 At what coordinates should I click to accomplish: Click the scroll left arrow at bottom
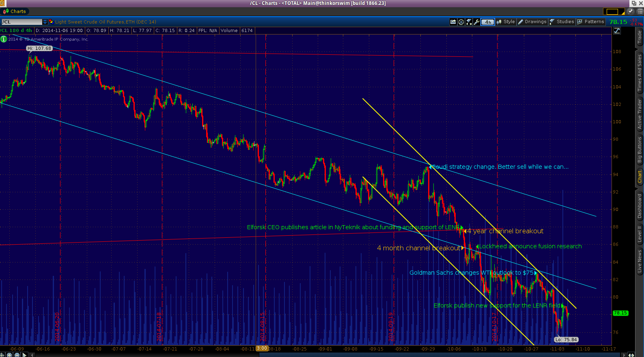click(x=32, y=355)
